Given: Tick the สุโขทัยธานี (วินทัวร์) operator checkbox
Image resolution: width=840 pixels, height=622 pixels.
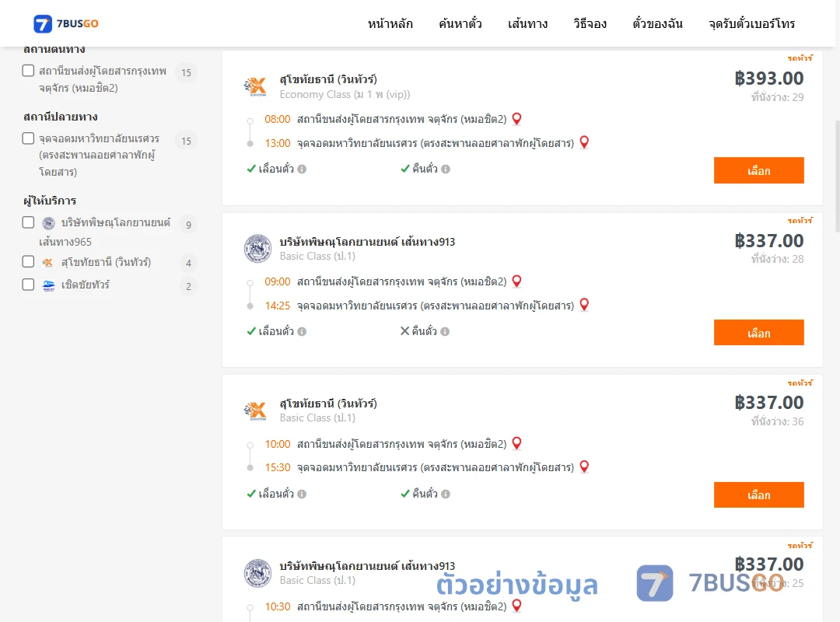Looking at the screenshot, I should pyautogui.click(x=29, y=261).
